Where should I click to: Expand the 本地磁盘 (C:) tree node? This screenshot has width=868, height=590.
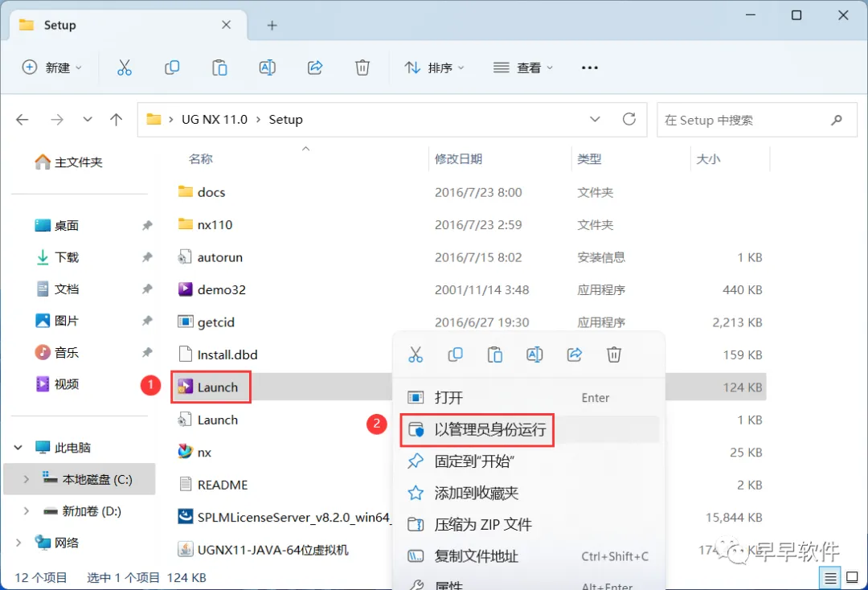26,479
